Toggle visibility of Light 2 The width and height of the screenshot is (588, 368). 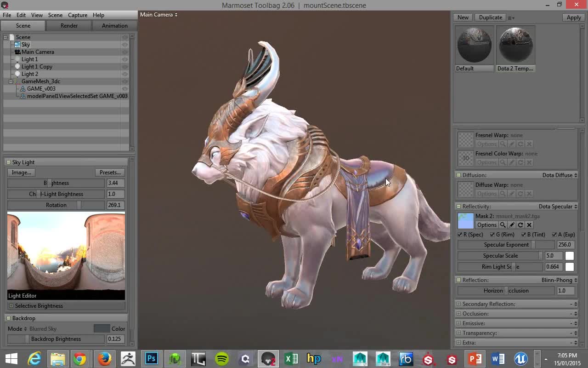(124, 74)
